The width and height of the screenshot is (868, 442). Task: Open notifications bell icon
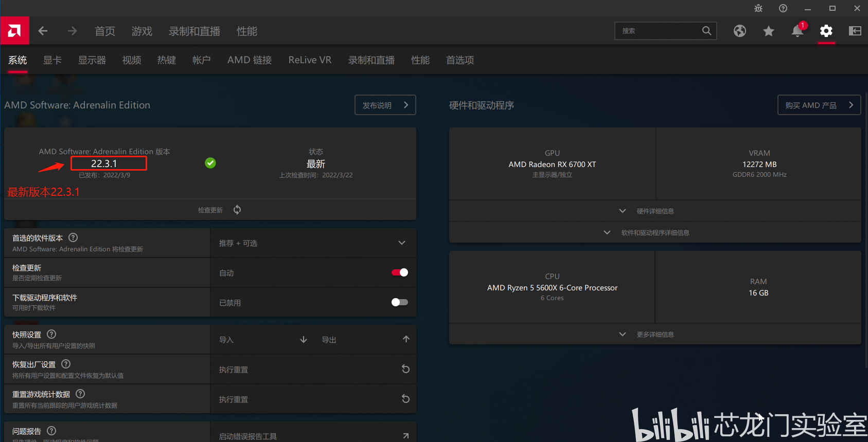[798, 31]
